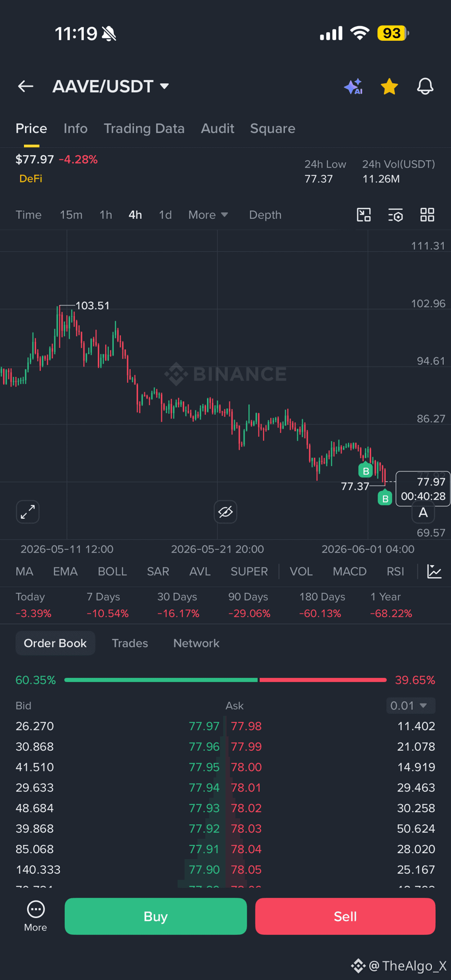
Task: Toggle chart markers visibility eye icon
Action: coord(225,512)
